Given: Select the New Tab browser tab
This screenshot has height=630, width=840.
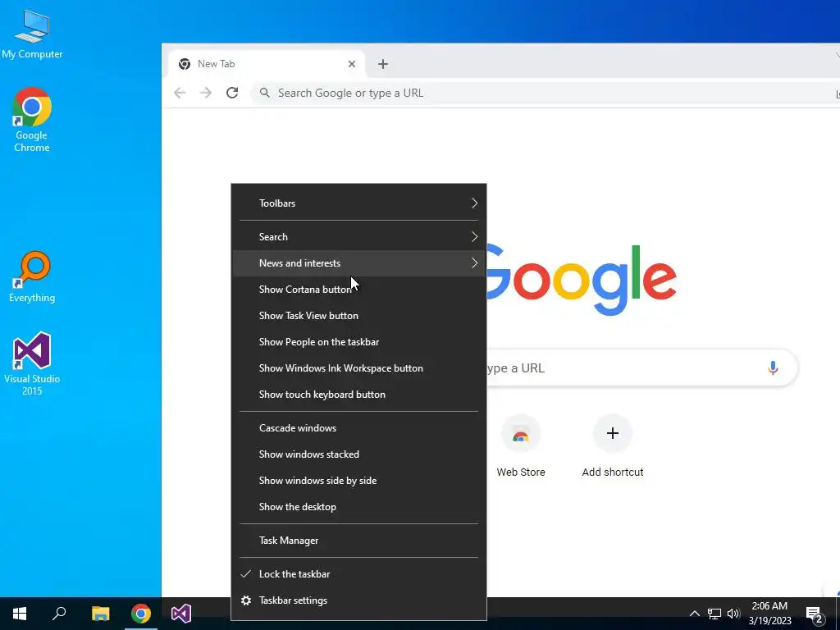Looking at the screenshot, I should tap(267, 64).
